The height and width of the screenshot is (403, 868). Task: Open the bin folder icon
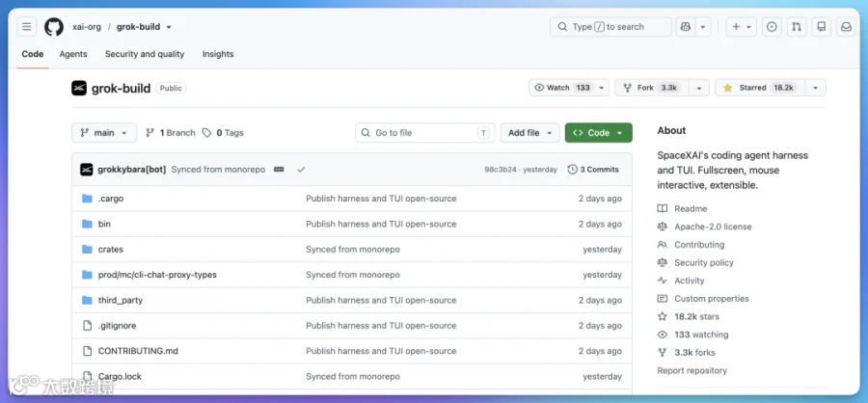point(87,224)
